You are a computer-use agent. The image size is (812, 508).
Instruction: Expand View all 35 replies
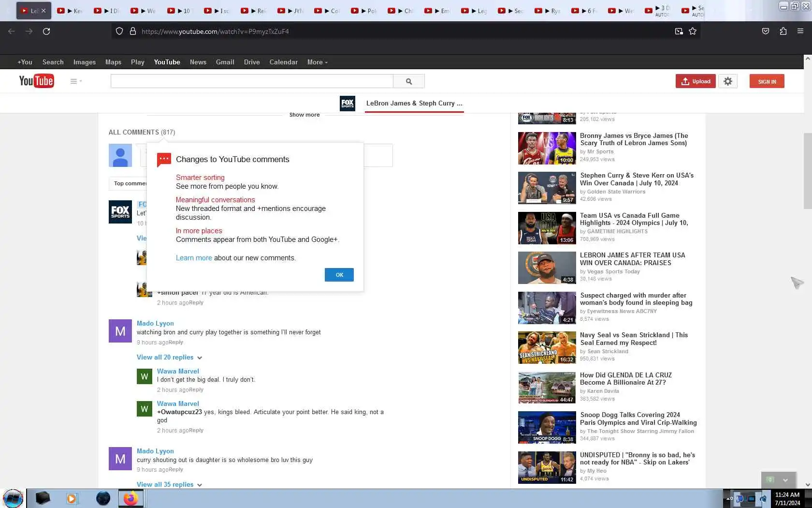tap(169, 484)
